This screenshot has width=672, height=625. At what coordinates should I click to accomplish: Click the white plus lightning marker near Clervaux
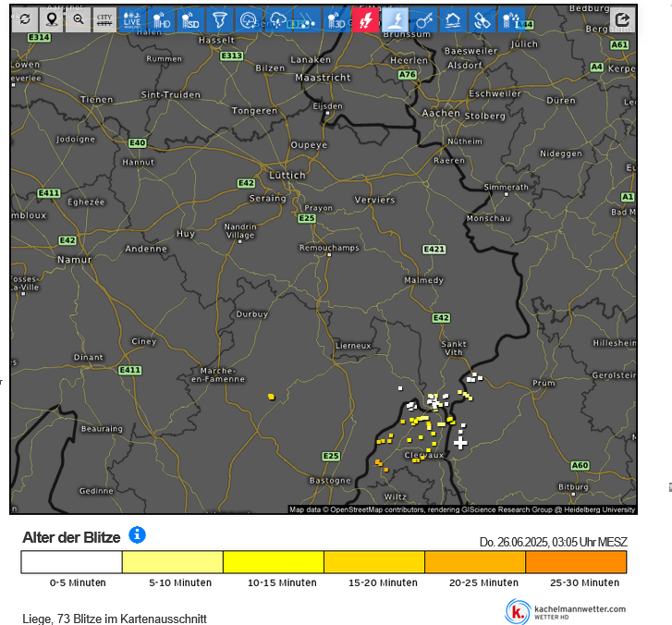point(460,443)
